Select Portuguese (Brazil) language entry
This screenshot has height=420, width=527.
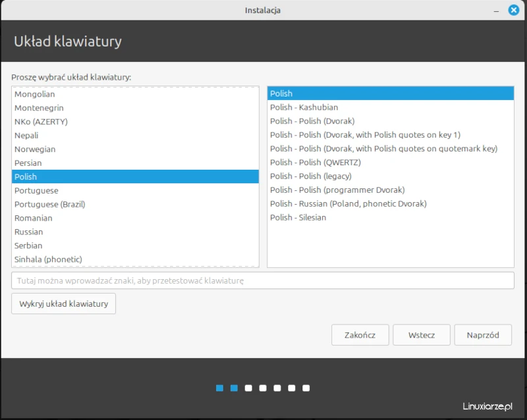135,204
